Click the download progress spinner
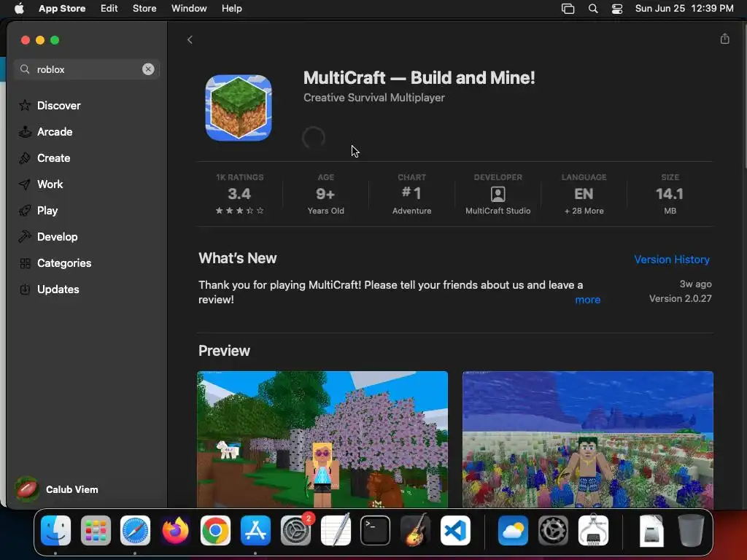 (314, 138)
